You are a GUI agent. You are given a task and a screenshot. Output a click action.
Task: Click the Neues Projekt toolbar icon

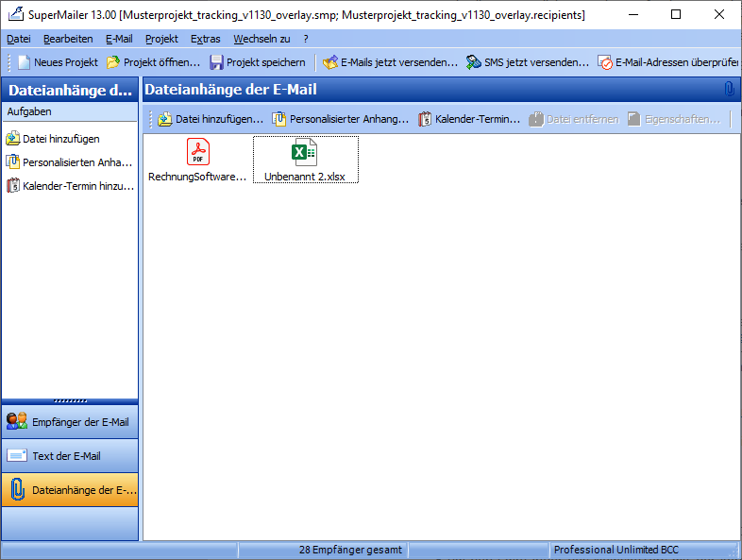coord(25,62)
